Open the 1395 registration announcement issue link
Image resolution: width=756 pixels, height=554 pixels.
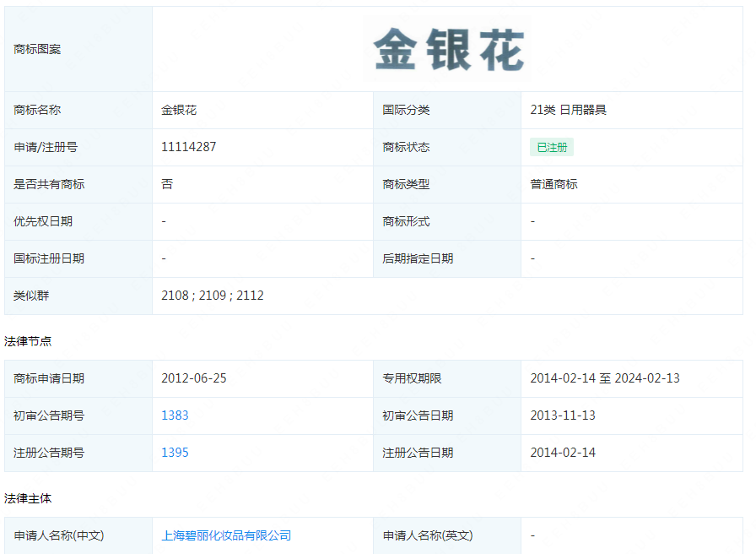point(175,453)
